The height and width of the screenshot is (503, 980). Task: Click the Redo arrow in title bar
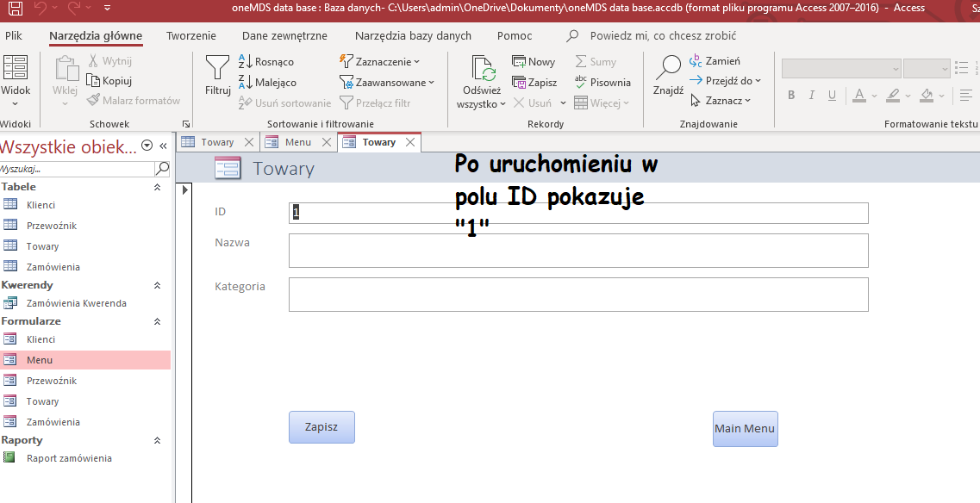click(73, 8)
